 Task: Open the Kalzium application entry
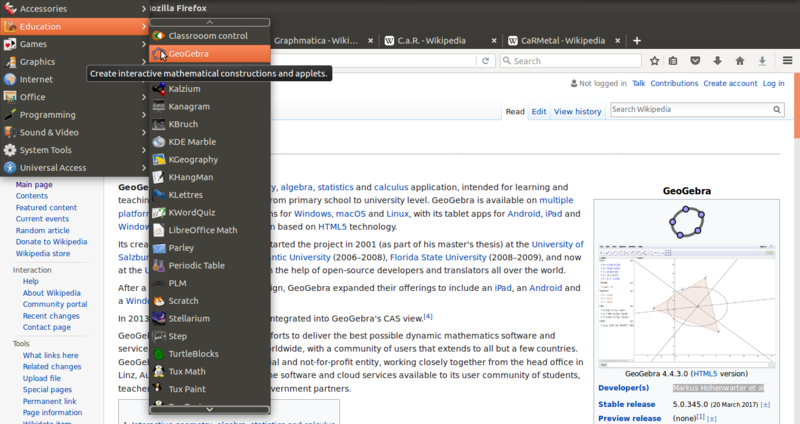[210, 89]
